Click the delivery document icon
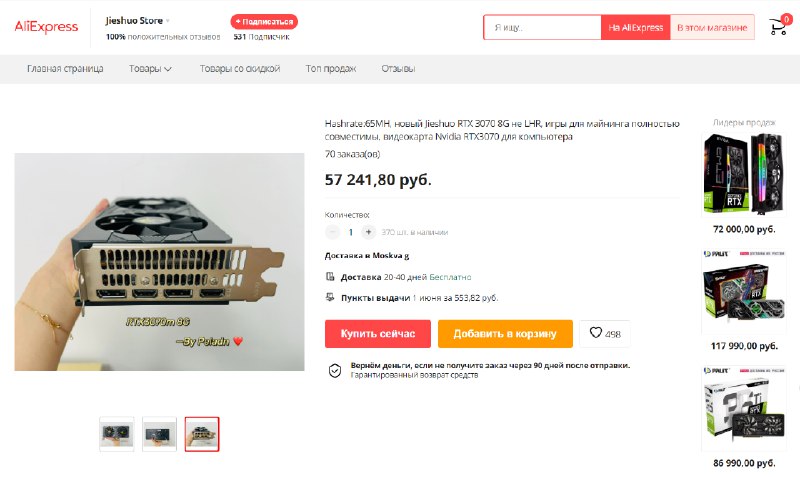The height and width of the screenshot is (477, 800). click(x=330, y=277)
